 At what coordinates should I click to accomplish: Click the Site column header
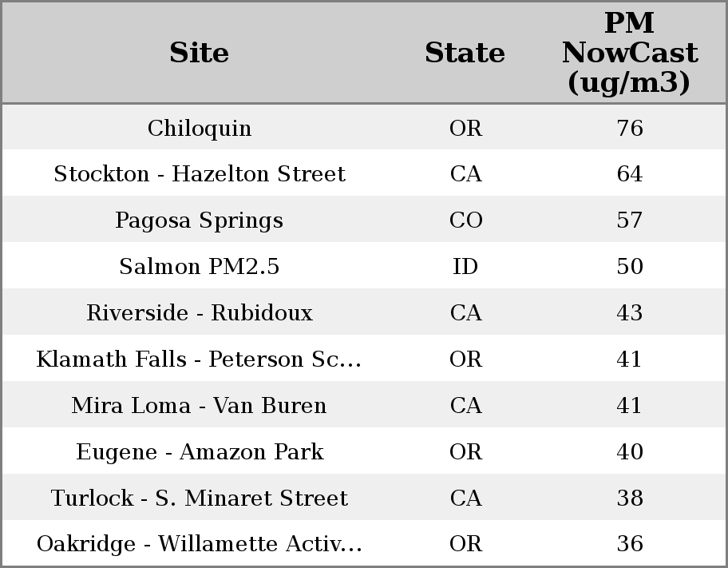tap(200, 53)
